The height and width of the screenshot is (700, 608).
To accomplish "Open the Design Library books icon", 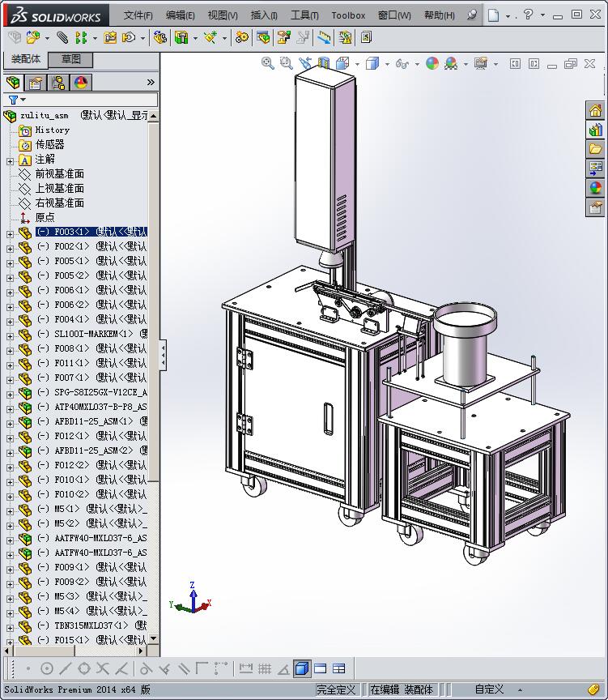I will [x=595, y=130].
